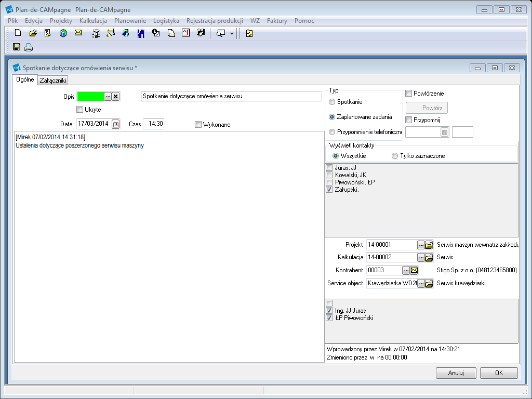
Task: Open the Rejestracja produkcji menu
Action: click(x=215, y=21)
